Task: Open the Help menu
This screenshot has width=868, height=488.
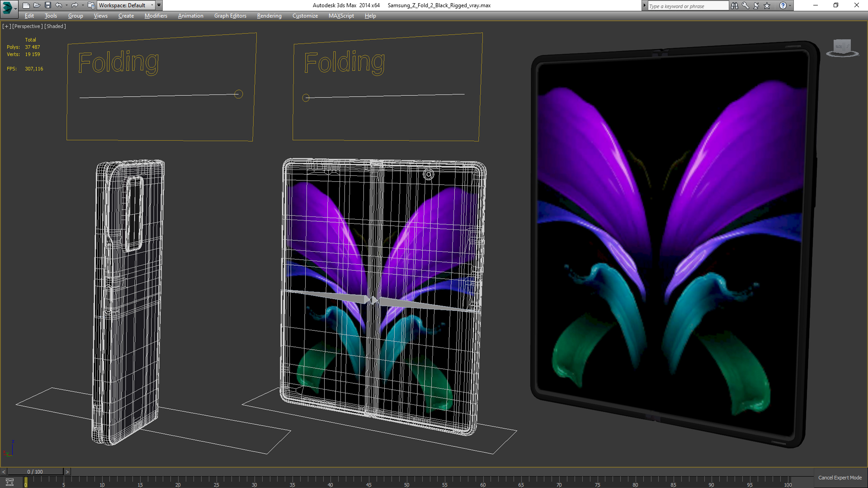Action: click(x=370, y=16)
